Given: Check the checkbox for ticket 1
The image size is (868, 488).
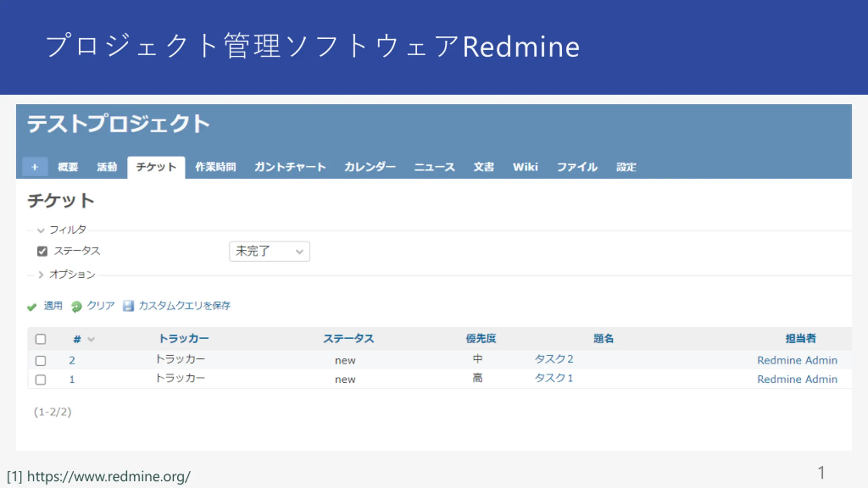Looking at the screenshot, I should pyautogui.click(x=41, y=380).
